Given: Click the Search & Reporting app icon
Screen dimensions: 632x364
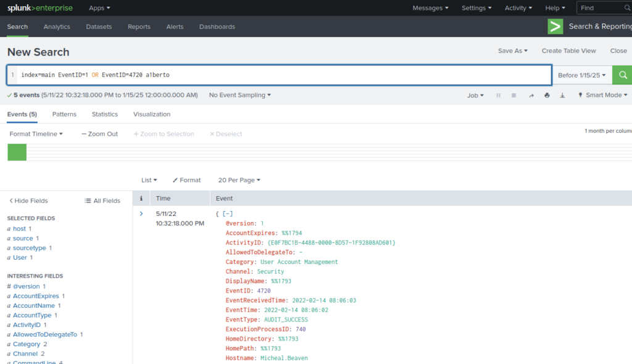Looking at the screenshot, I should click(x=555, y=27).
